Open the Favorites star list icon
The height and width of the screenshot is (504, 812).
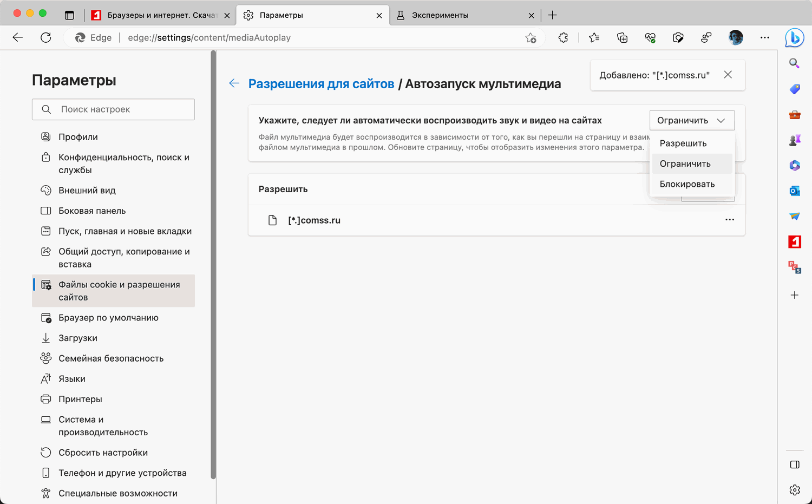click(594, 38)
